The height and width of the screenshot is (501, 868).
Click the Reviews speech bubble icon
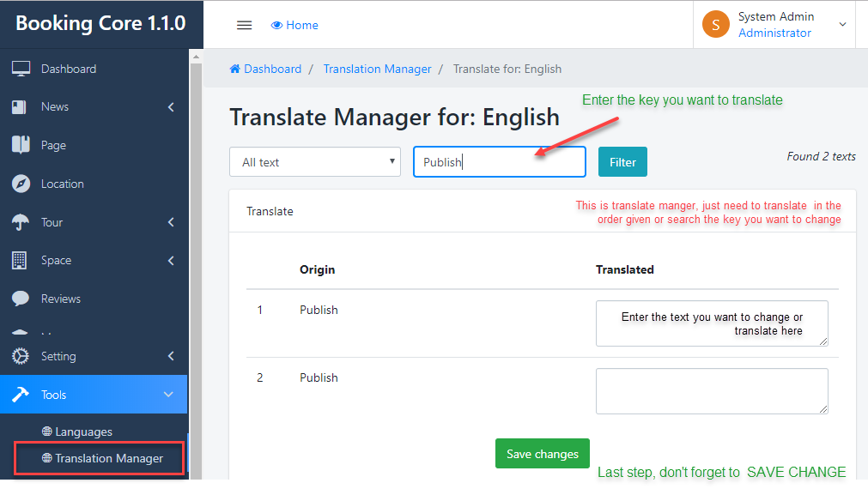coord(21,299)
